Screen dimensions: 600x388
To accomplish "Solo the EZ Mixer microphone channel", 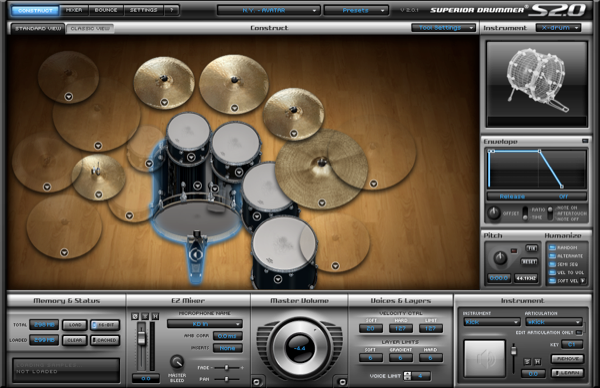I will (x=145, y=316).
